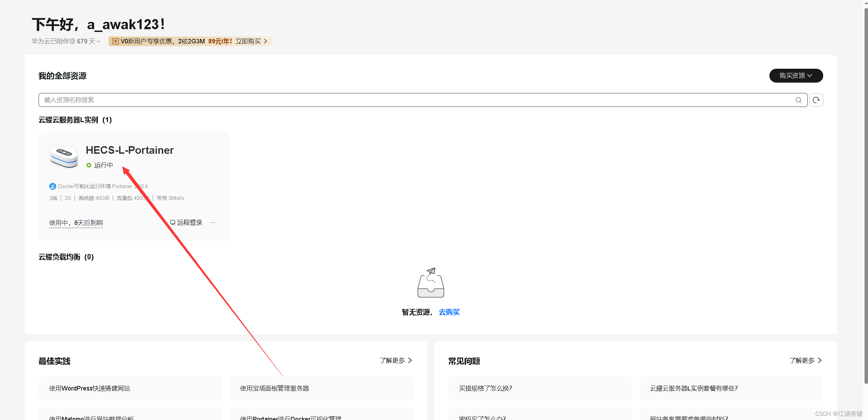Click the empty inbox illustration

click(x=431, y=283)
